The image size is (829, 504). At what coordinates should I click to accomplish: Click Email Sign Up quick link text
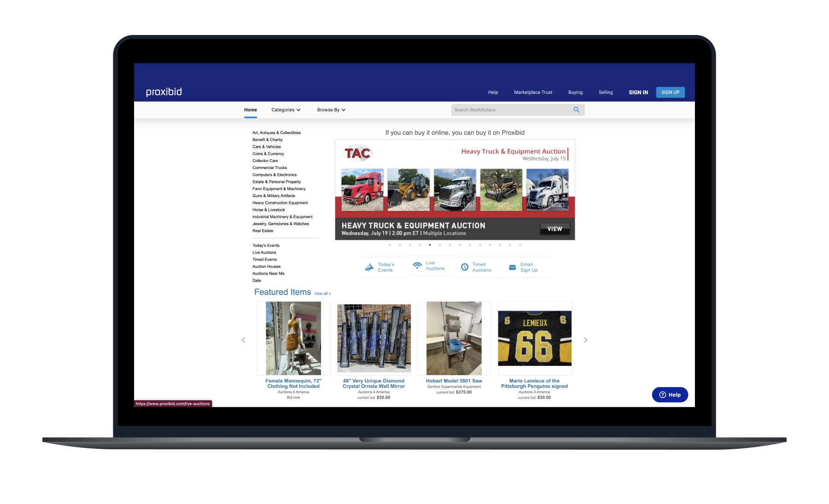[529, 267]
